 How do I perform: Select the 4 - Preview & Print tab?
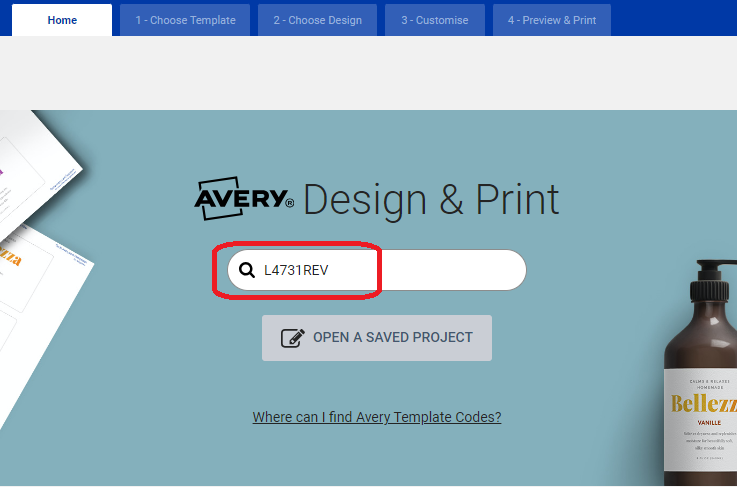pyautogui.click(x=552, y=20)
